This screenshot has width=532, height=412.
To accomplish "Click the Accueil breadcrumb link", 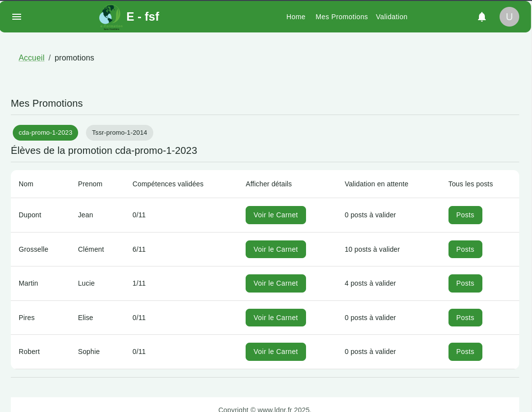I will (x=31, y=58).
